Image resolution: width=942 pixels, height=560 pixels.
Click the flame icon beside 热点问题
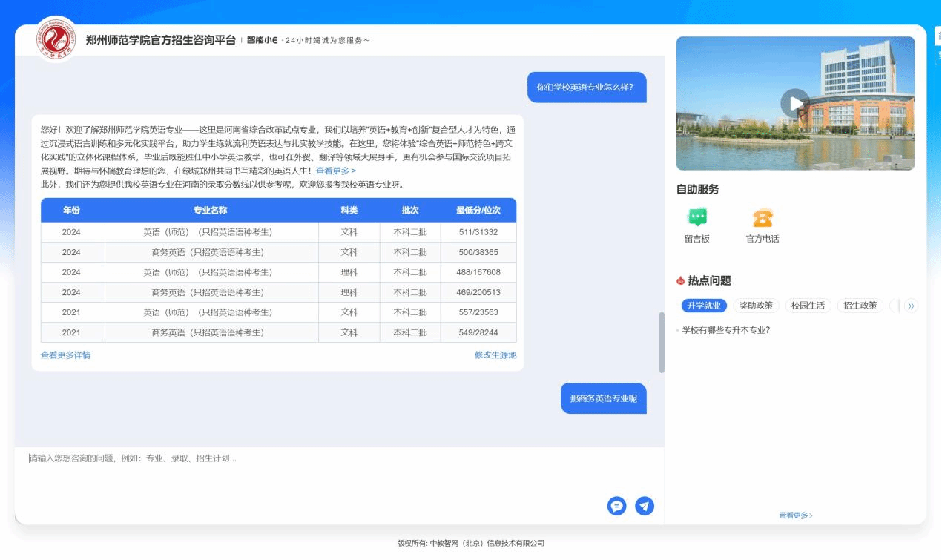[680, 281]
